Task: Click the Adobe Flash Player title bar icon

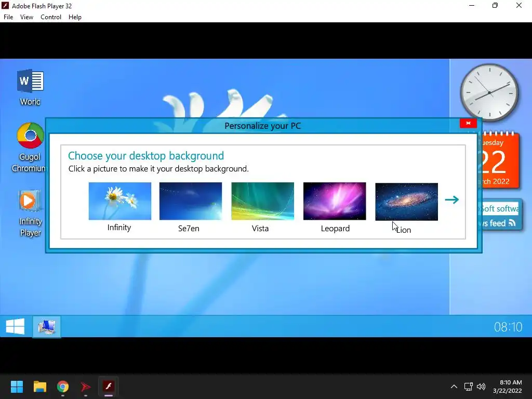Action: pyautogui.click(x=5, y=5)
